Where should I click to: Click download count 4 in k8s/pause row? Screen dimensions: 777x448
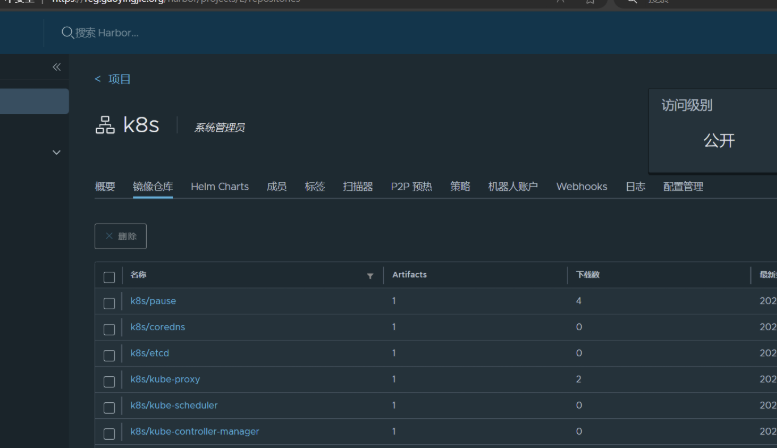[x=578, y=301]
